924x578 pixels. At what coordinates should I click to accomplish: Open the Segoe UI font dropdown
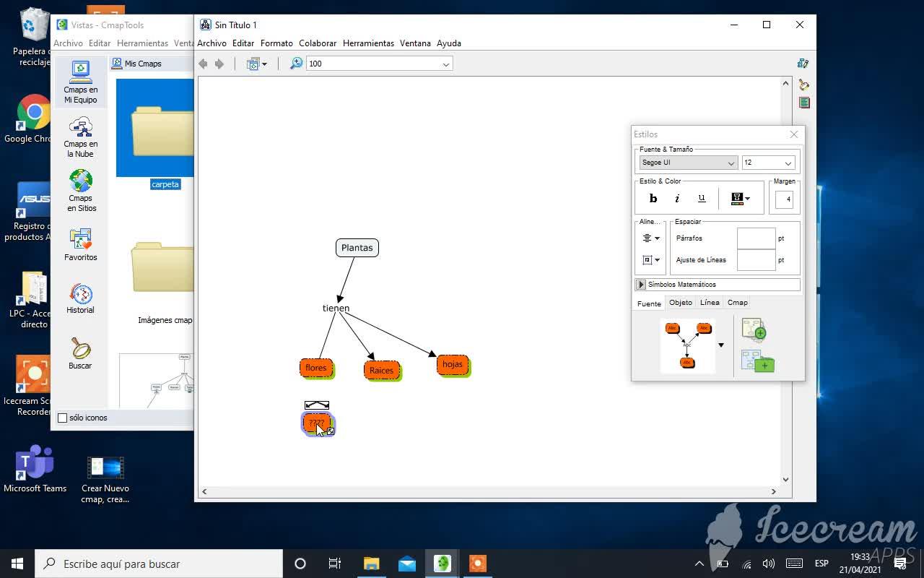[x=688, y=163]
